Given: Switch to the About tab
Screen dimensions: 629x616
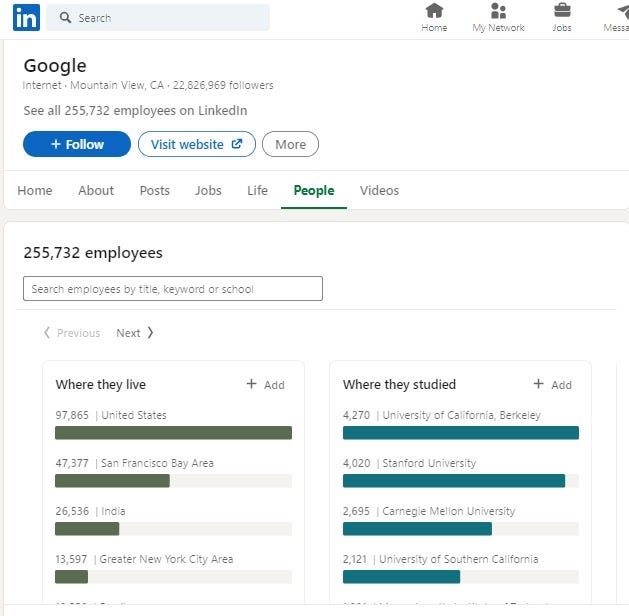Looking at the screenshot, I should point(96,190).
